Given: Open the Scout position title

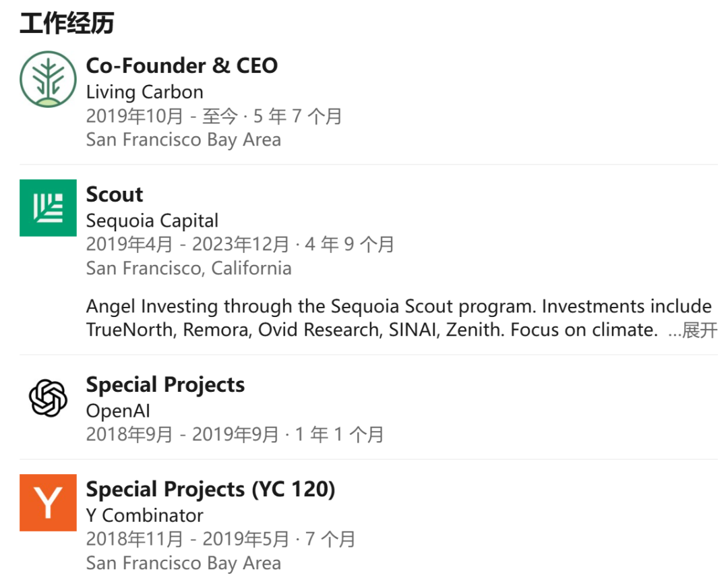Looking at the screenshot, I should (x=115, y=194).
